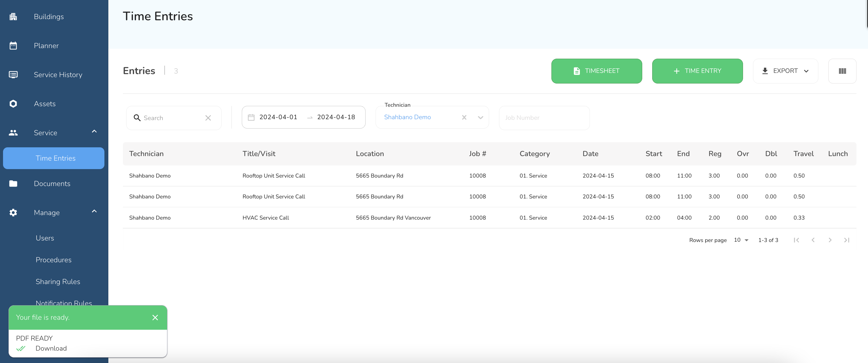Click the Job # column header
Screen dimensions: 868x363
click(x=478, y=154)
